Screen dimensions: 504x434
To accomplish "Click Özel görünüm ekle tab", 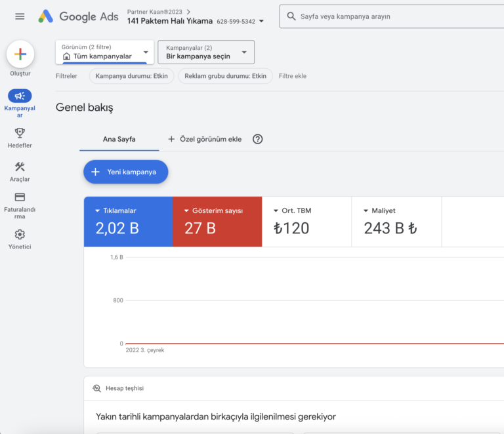I will click(x=205, y=140).
